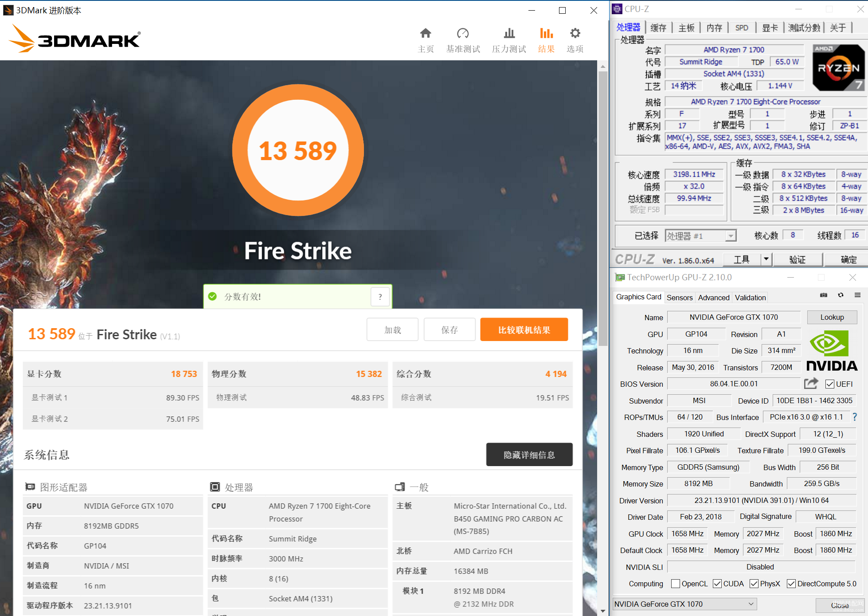Open the benchmark tests gauge icon
This screenshot has height=616, width=868.
(x=463, y=33)
